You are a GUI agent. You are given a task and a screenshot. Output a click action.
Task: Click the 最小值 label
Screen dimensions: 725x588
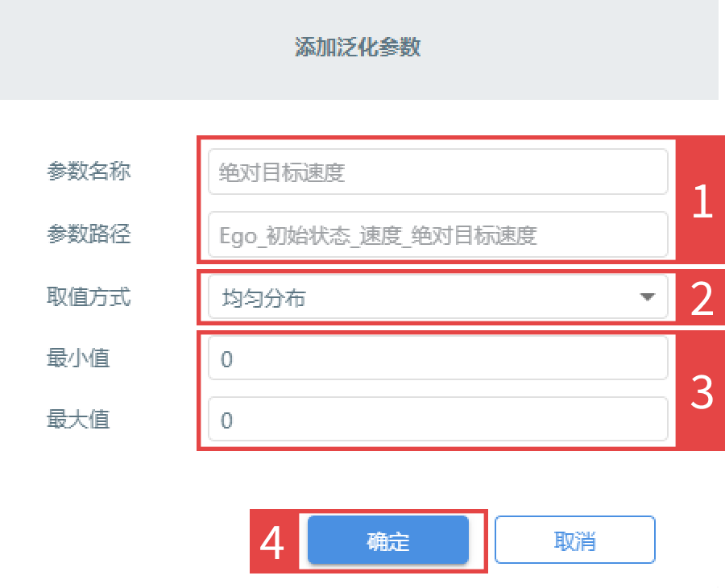[78, 358]
